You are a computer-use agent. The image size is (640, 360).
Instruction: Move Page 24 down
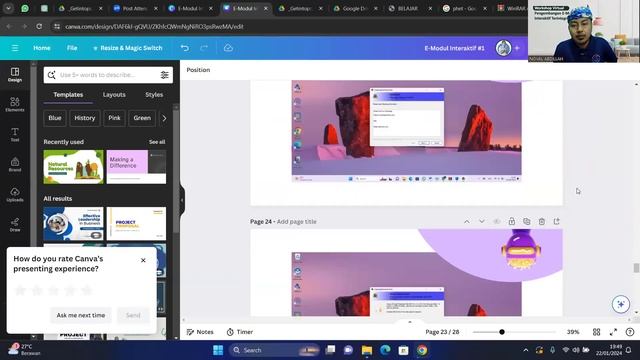[482, 222]
